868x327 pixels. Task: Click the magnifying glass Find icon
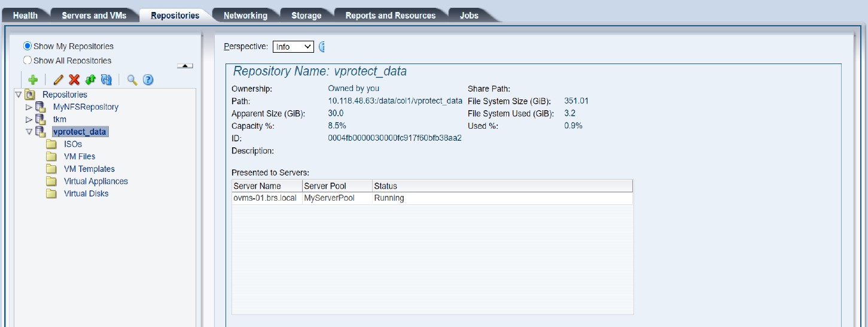(x=132, y=80)
